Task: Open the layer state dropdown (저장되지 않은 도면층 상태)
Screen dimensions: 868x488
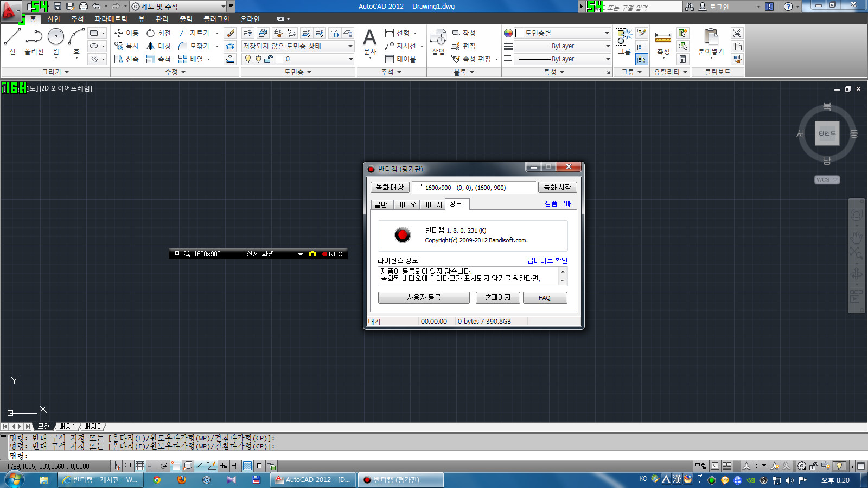Action: pos(298,46)
